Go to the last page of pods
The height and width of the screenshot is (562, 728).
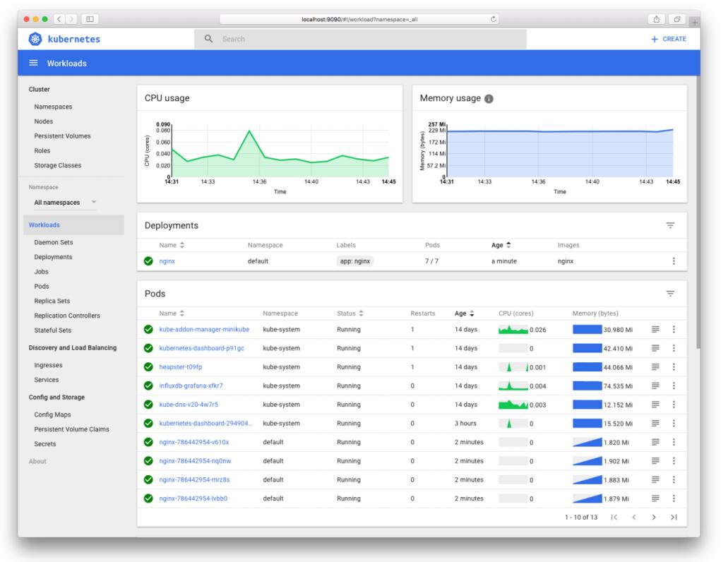click(674, 517)
